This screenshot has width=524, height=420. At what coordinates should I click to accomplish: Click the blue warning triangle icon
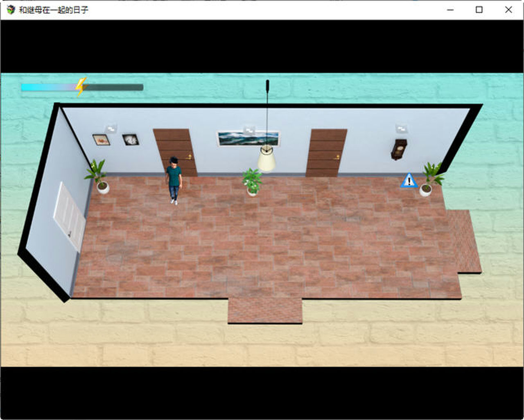(x=409, y=181)
